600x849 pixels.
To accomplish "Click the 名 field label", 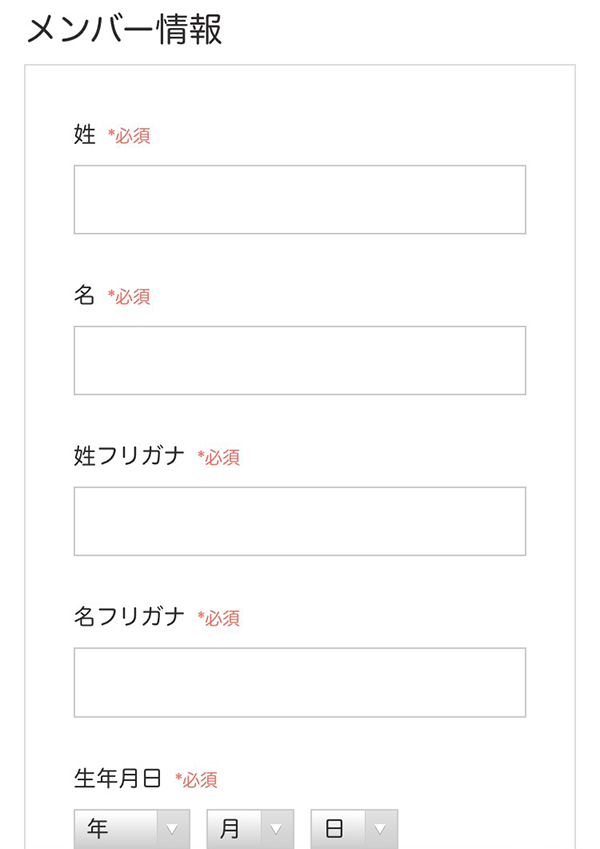I will tap(83, 297).
